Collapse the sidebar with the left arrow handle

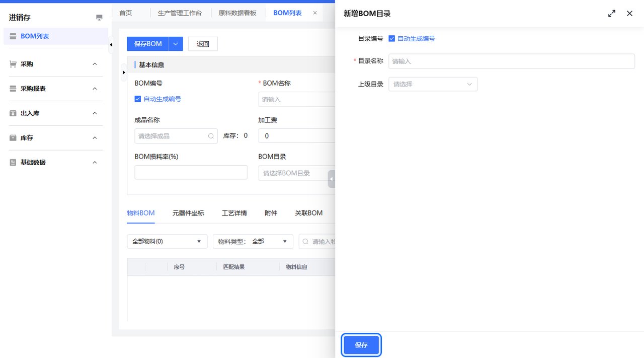111,45
